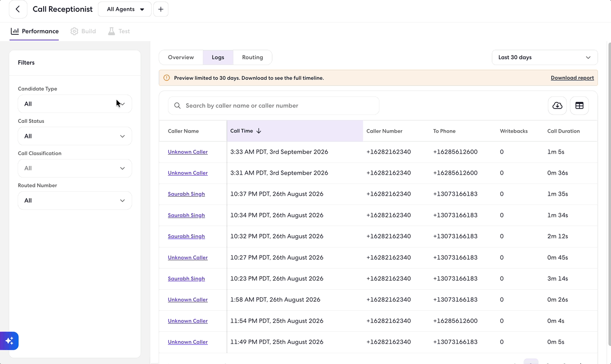611x364 pixels.
Task: Click the search magnifier icon
Action: (177, 106)
